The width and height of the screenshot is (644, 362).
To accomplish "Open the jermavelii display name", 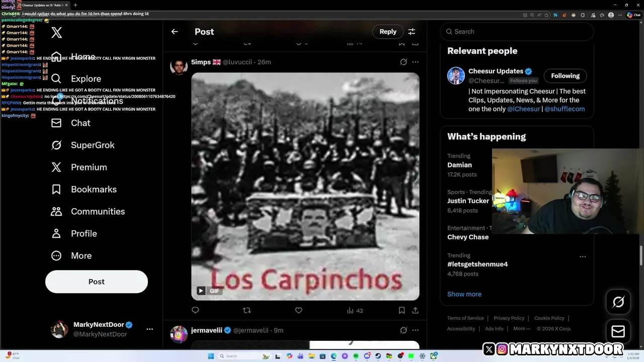I will coord(207,330).
